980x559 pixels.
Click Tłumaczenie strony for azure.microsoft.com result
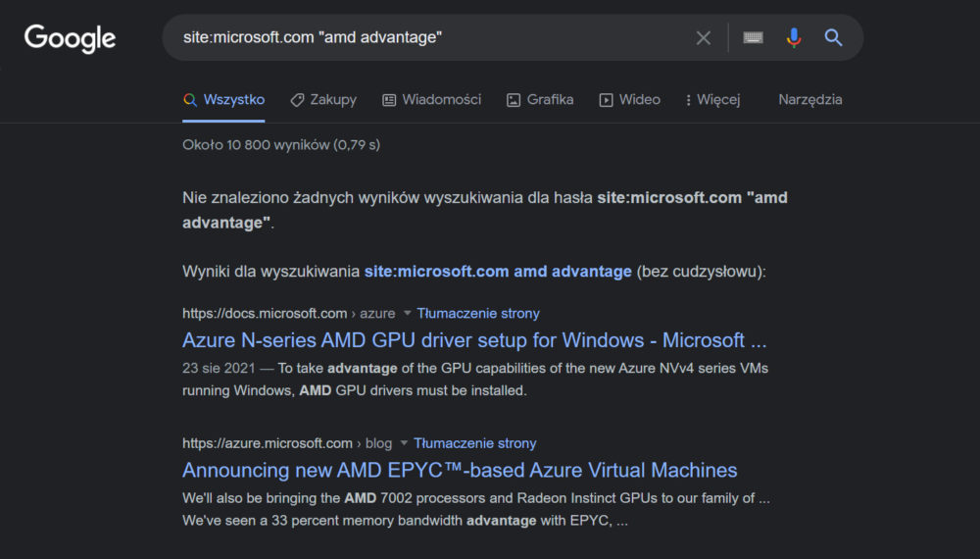475,443
